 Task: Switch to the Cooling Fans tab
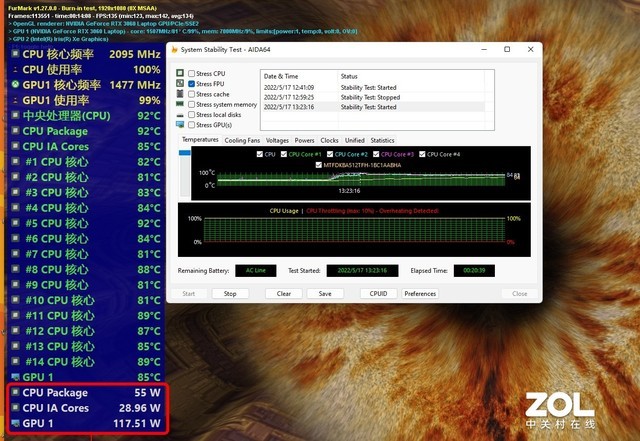tap(242, 141)
